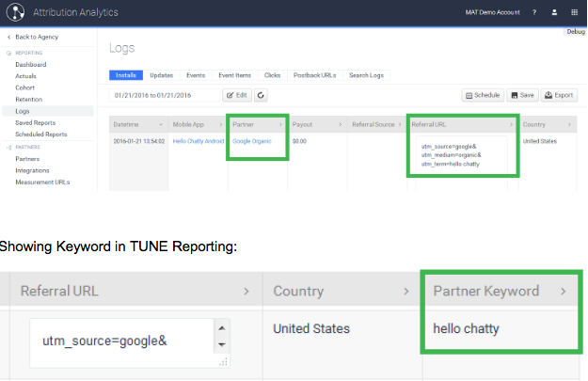
Task: Open the Hello Chatty Android app link
Action: tap(198, 140)
